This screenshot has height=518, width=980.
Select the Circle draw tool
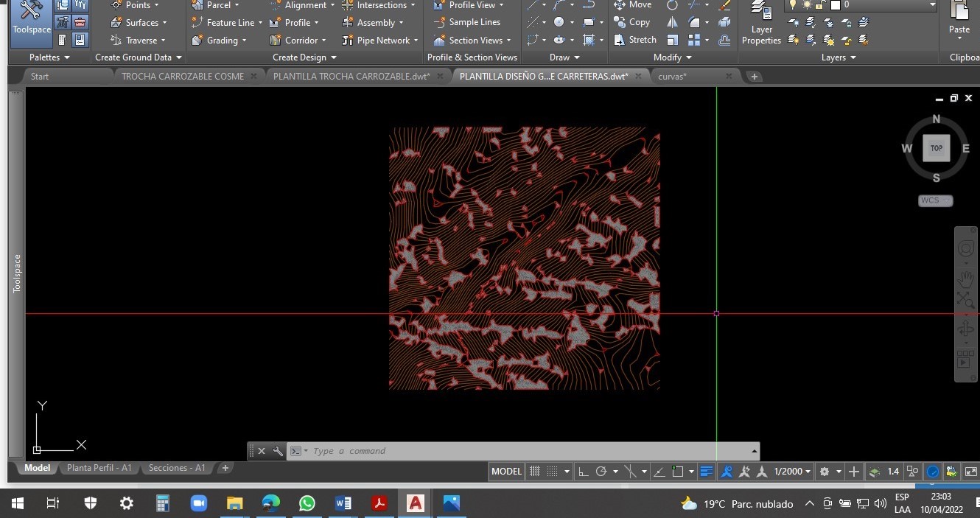click(x=559, y=22)
